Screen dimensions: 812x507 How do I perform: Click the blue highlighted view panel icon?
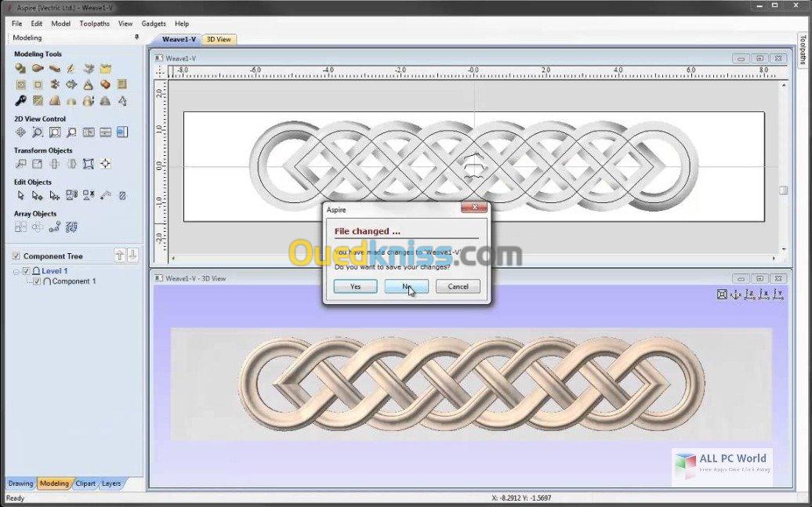pos(122,132)
